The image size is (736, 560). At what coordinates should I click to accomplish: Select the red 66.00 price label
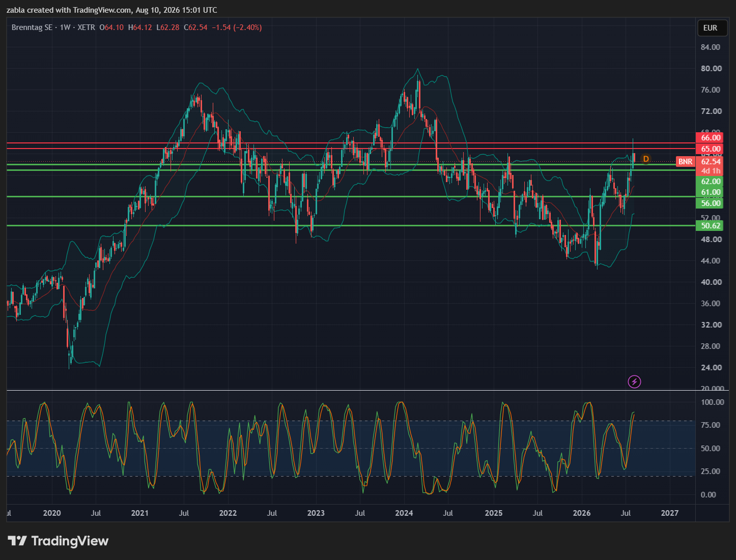[x=710, y=138]
